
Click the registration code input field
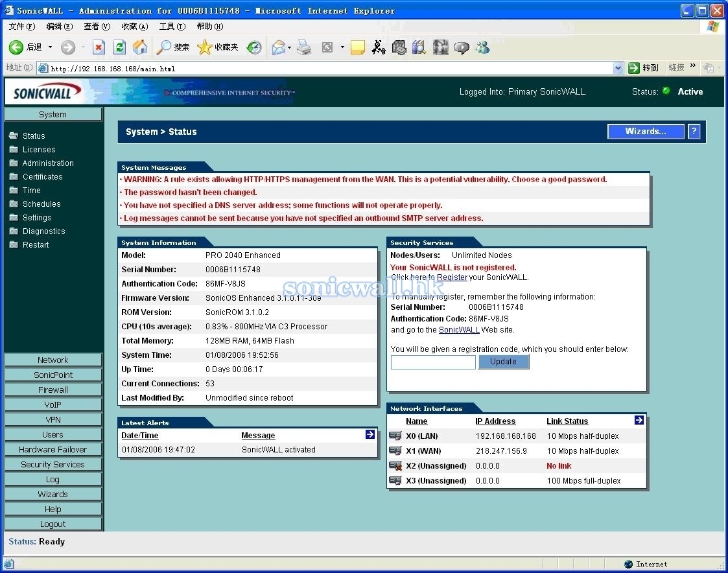tap(433, 362)
